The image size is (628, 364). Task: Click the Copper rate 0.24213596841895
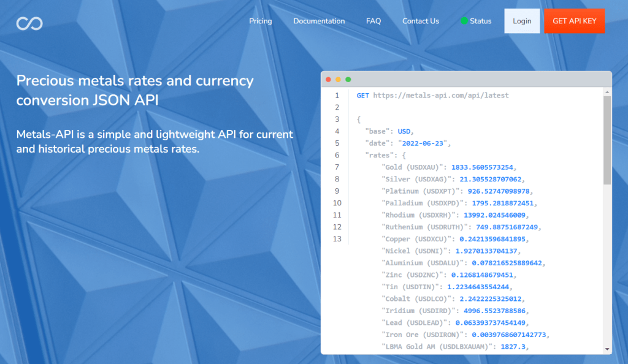[492, 239]
